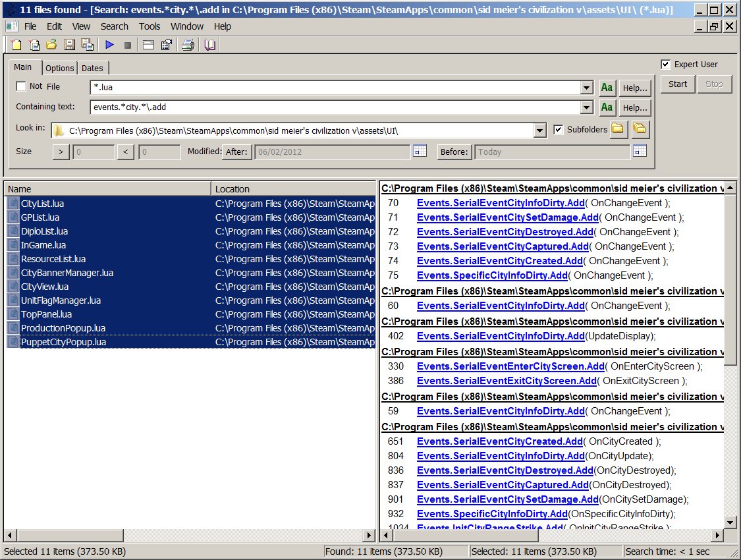Click into the Containing text field
741x560 pixels.
click(x=335, y=107)
